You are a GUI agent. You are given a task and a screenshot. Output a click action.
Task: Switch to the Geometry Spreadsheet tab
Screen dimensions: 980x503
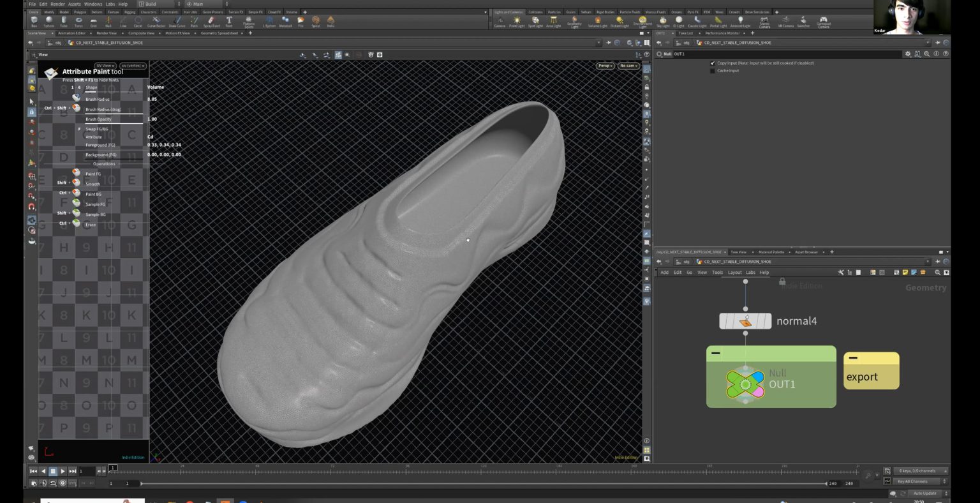click(219, 33)
